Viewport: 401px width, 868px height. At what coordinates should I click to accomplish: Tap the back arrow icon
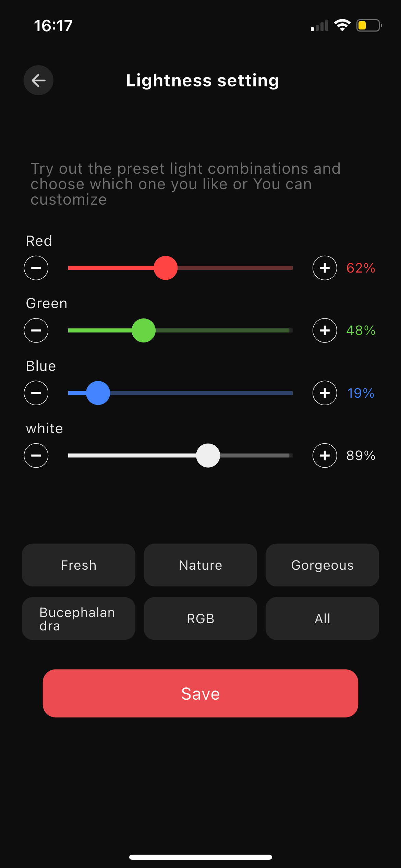coord(38,81)
